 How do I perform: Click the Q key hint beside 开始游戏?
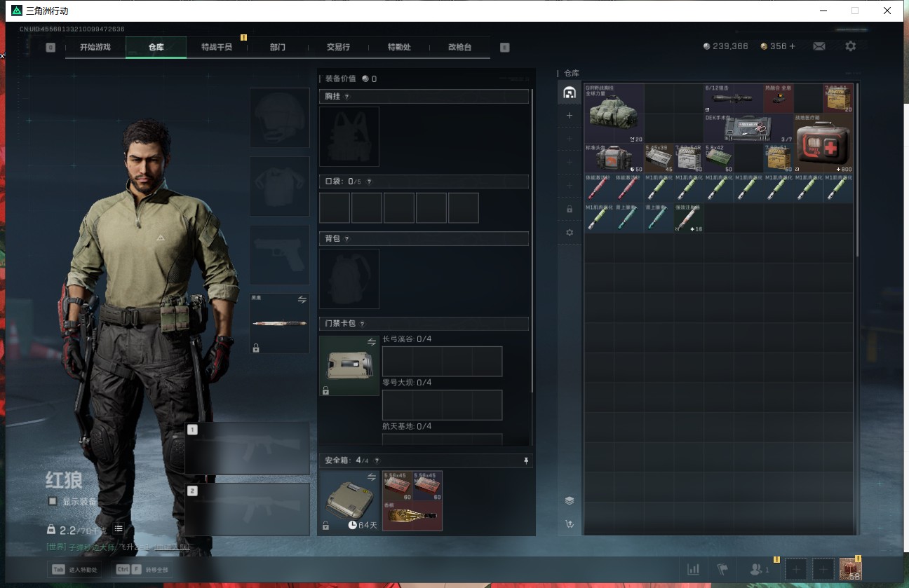click(x=50, y=48)
